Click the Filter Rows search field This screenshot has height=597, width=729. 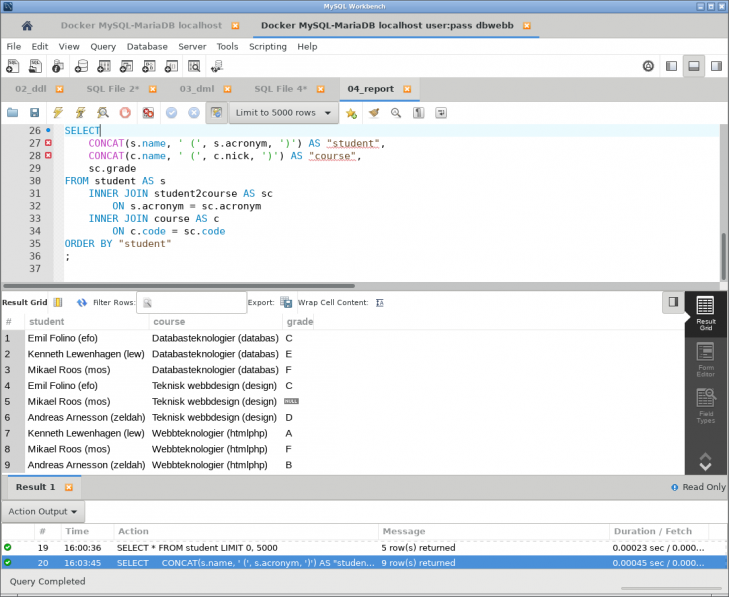192,303
